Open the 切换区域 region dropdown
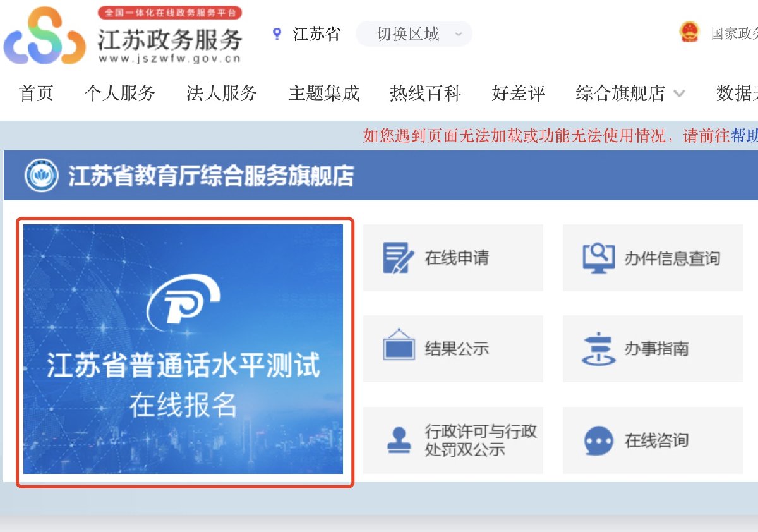Viewport: 758px width, 532px height. coord(414,34)
